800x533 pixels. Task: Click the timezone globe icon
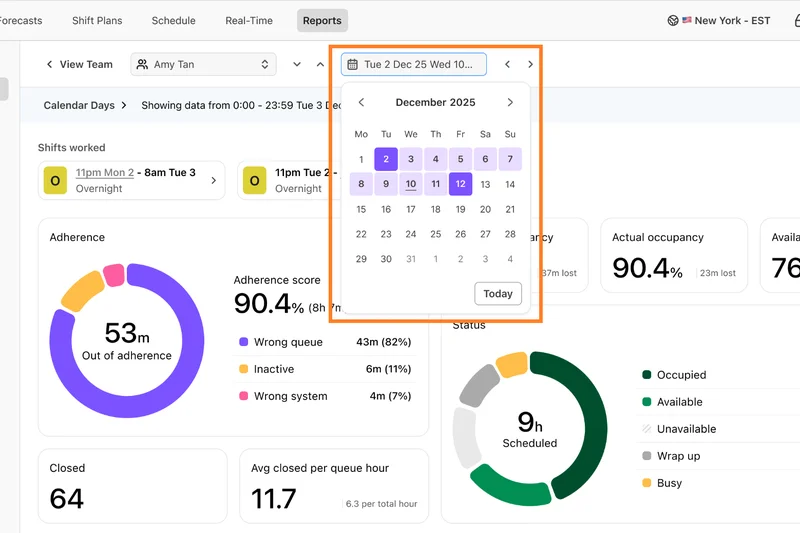pyautogui.click(x=672, y=20)
